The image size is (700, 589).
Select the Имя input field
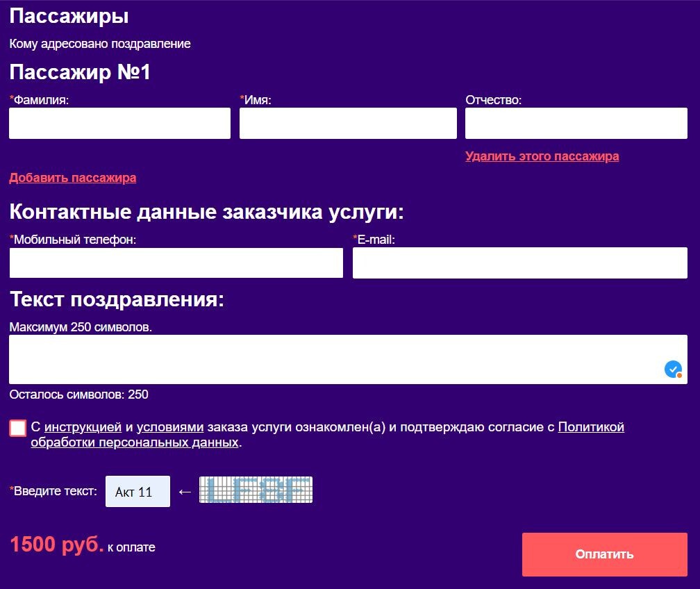(348, 123)
